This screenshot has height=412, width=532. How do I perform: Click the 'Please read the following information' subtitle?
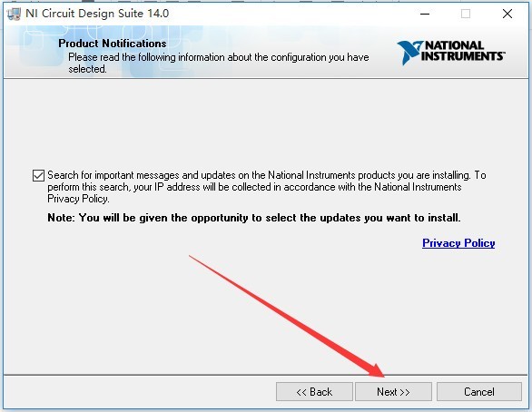click(219, 63)
